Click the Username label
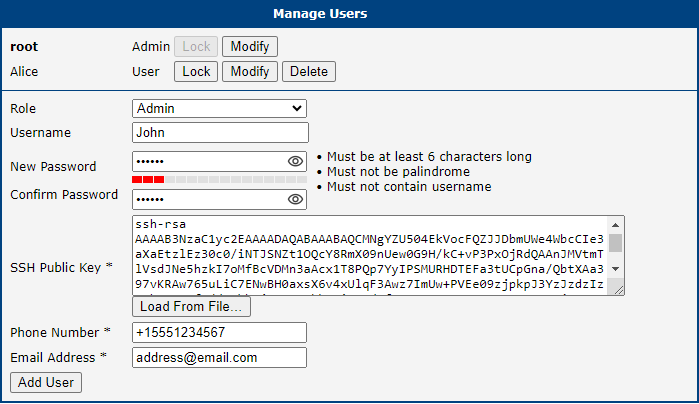699x404 pixels. pos(41,133)
